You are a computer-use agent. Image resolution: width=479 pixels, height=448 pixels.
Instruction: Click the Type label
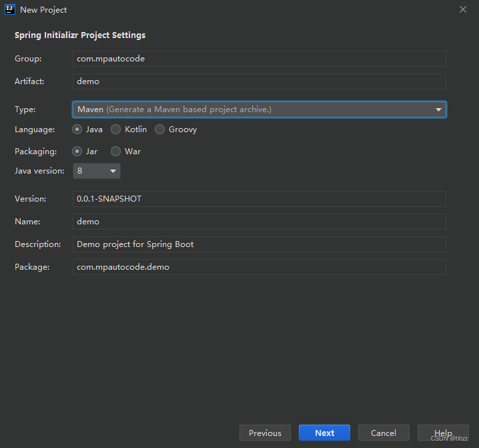click(x=25, y=109)
